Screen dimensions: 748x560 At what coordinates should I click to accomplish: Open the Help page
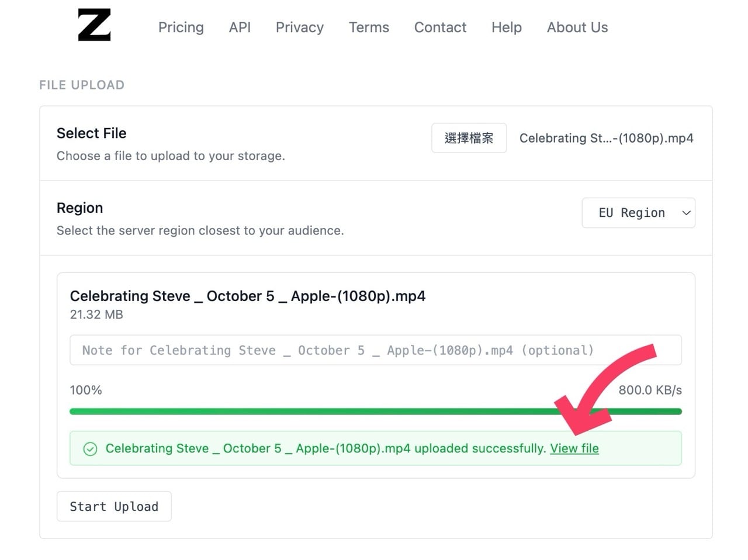pos(506,27)
